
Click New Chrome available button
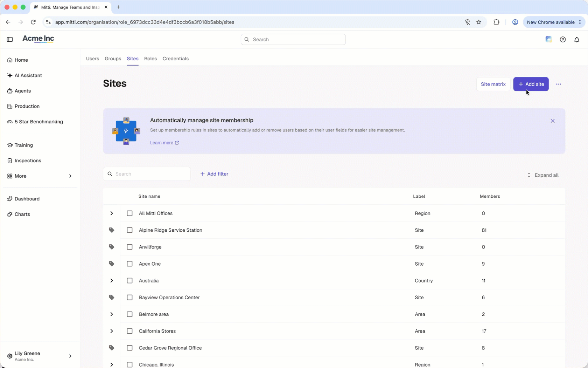[554, 22]
